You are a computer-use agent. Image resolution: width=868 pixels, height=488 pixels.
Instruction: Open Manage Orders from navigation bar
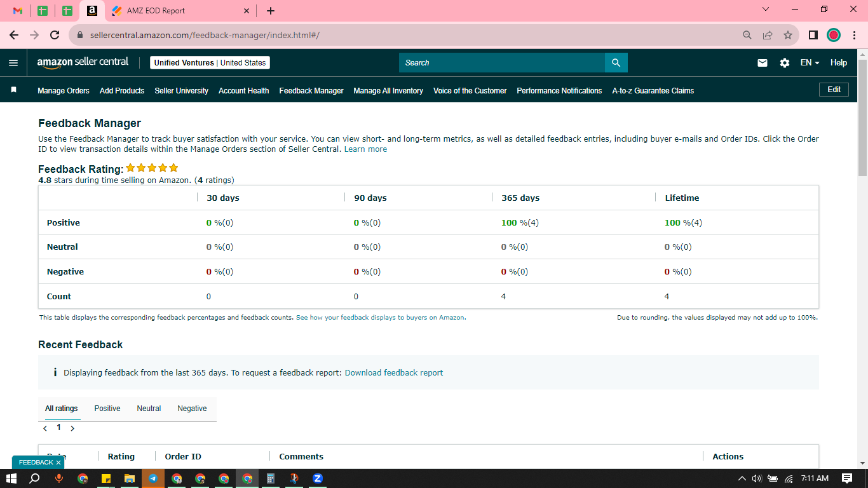click(x=64, y=91)
